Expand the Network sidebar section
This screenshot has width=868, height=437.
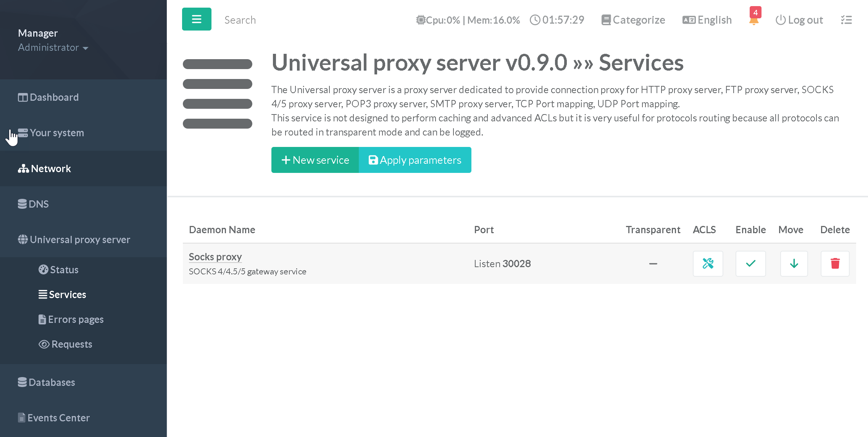coord(51,169)
